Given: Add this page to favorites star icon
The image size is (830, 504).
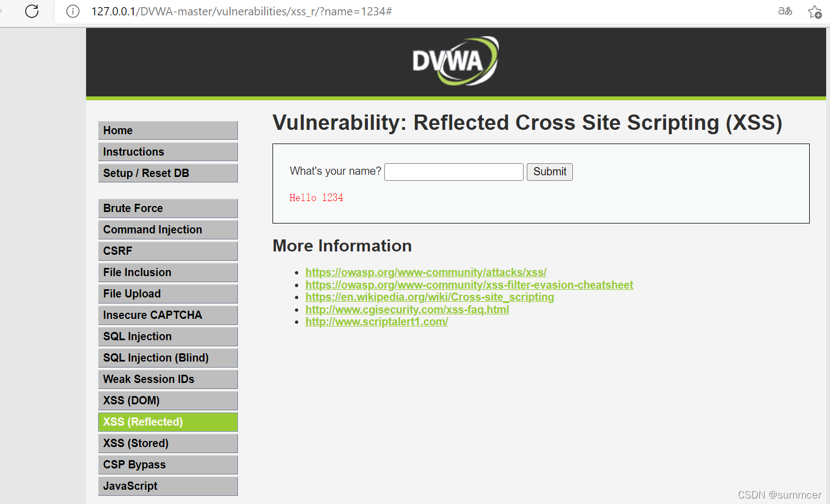Looking at the screenshot, I should (x=815, y=12).
